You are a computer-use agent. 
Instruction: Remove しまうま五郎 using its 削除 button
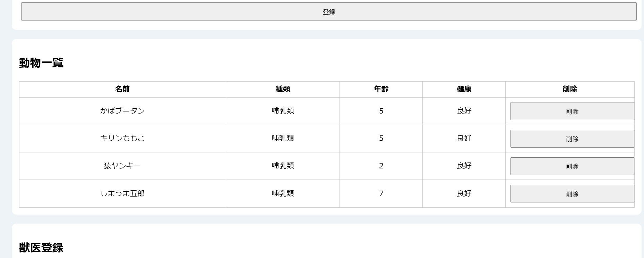pos(572,194)
